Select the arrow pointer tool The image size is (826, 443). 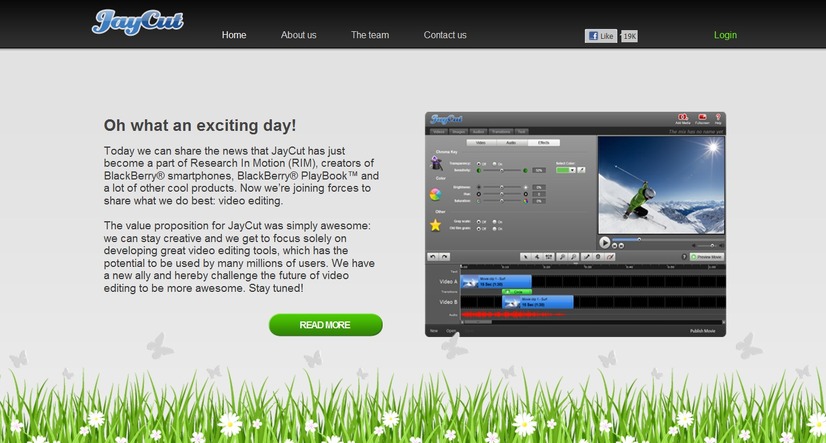coord(525,257)
